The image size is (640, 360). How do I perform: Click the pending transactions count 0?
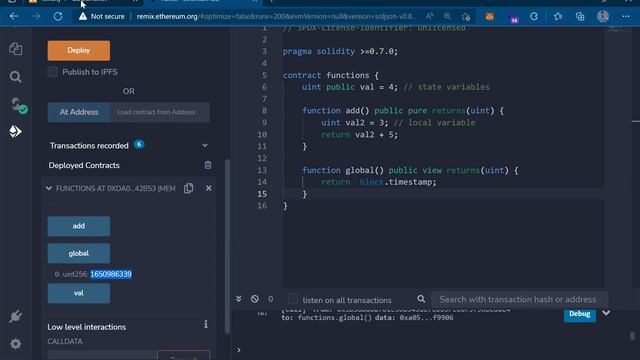(x=271, y=299)
